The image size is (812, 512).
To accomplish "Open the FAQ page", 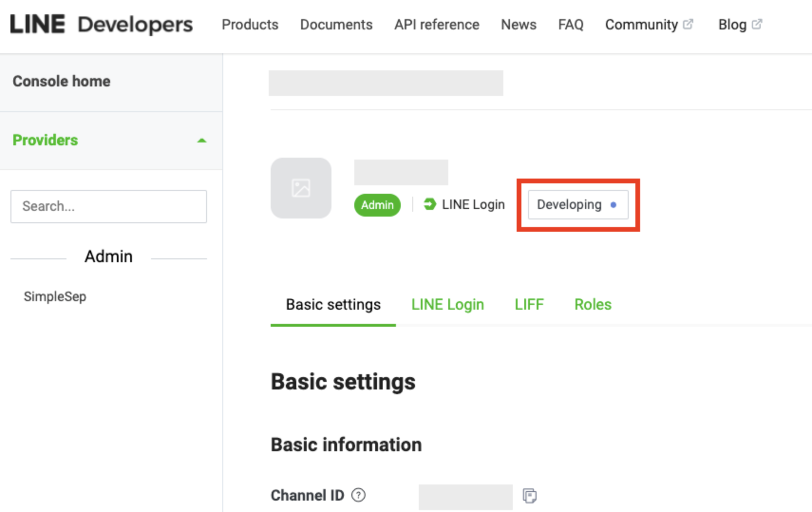I will click(571, 25).
